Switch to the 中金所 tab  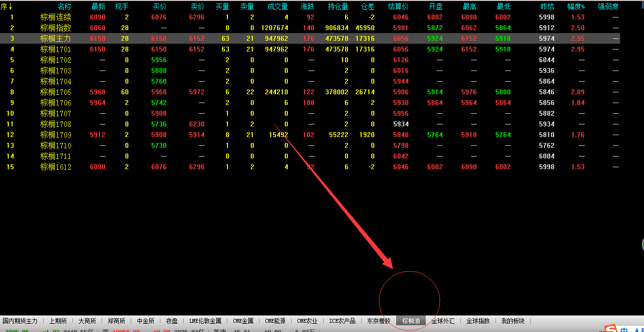pyautogui.click(x=145, y=321)
